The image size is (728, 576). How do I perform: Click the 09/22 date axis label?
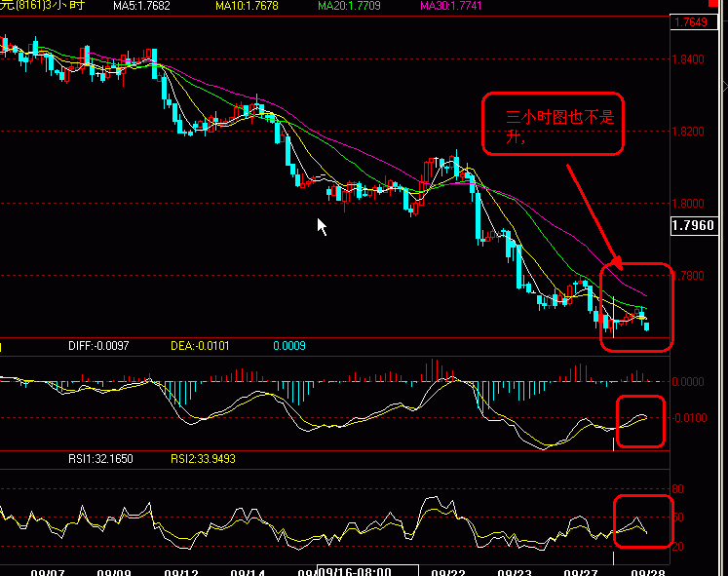pos(448,572)
